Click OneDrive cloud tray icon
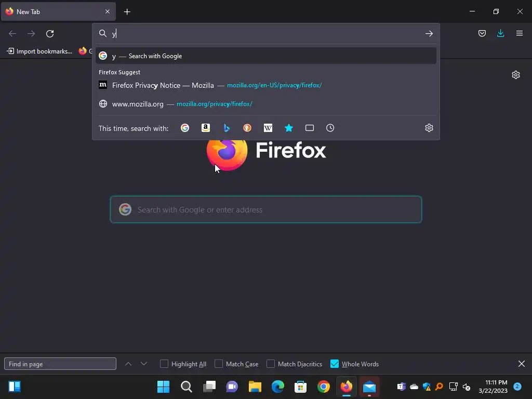The width and height of the screenshot is (532, 399). pos(414,387)
